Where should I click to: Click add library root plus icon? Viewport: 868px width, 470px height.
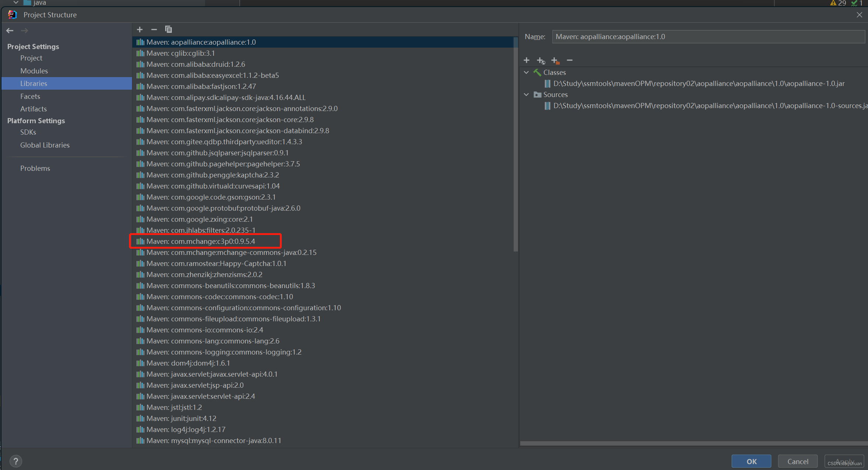coord(527,60)
